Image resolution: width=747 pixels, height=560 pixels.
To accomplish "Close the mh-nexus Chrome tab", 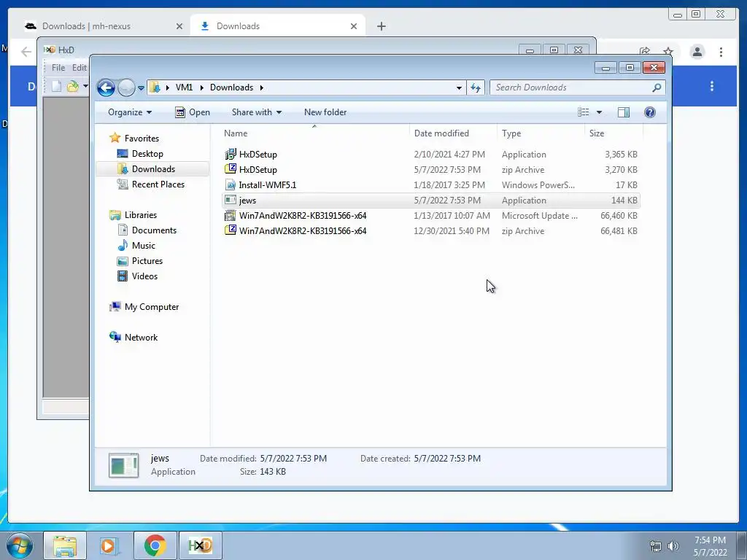I will tap(179, 26).
